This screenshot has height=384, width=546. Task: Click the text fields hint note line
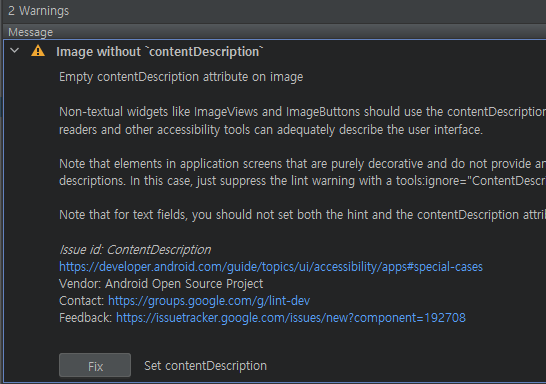click(302, 215)
